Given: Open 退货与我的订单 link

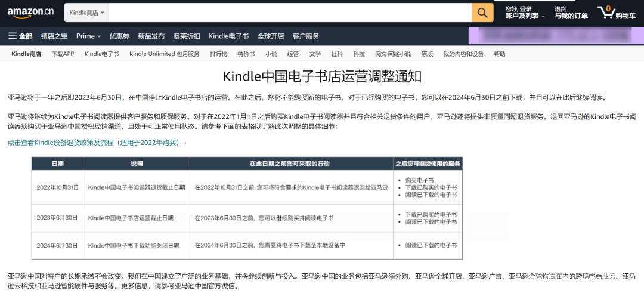Looking at the screenshot, I should pyautogui.click(x=571, y=13).
